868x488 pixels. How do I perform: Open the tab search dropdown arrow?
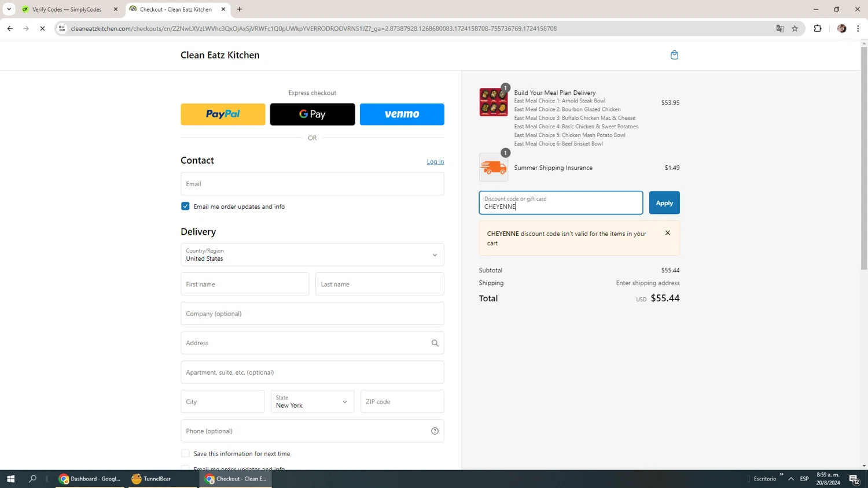tap(9, 9)
